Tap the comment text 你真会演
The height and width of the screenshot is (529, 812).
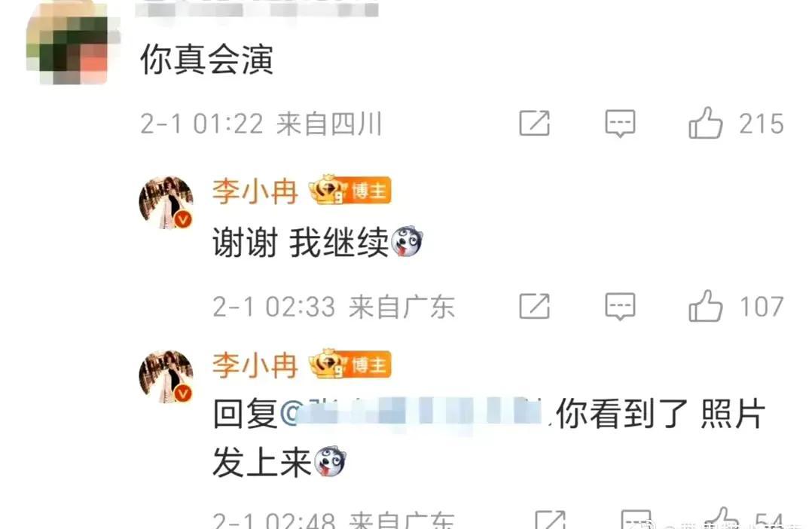point(206,60)
